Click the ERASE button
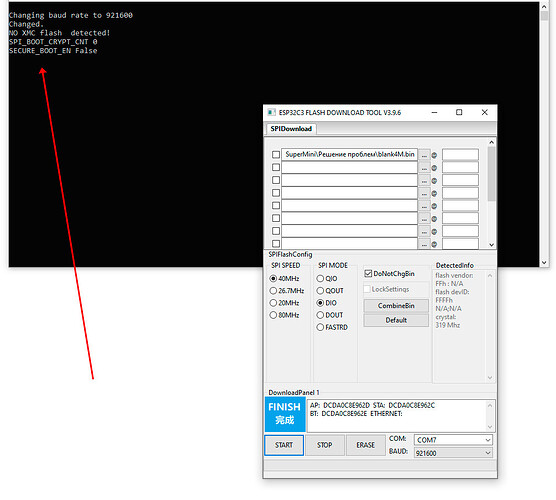 pos(366,445)
